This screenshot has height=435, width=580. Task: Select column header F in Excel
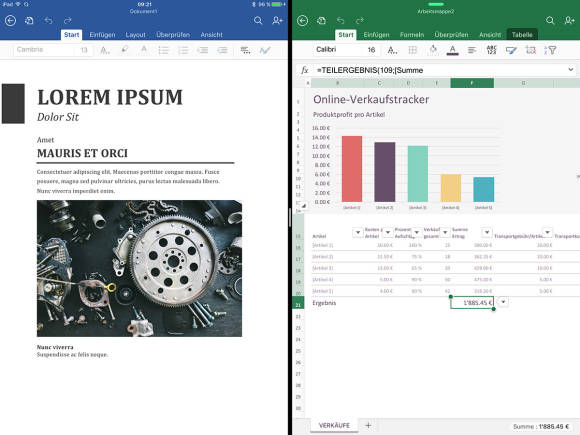tap(472, 83)
